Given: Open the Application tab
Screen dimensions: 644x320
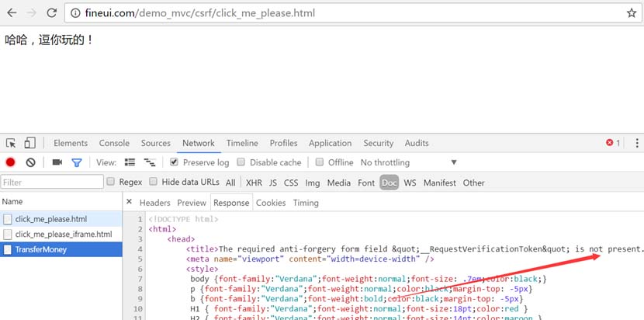Looking at the screenshot, I should tap(331, 143).
